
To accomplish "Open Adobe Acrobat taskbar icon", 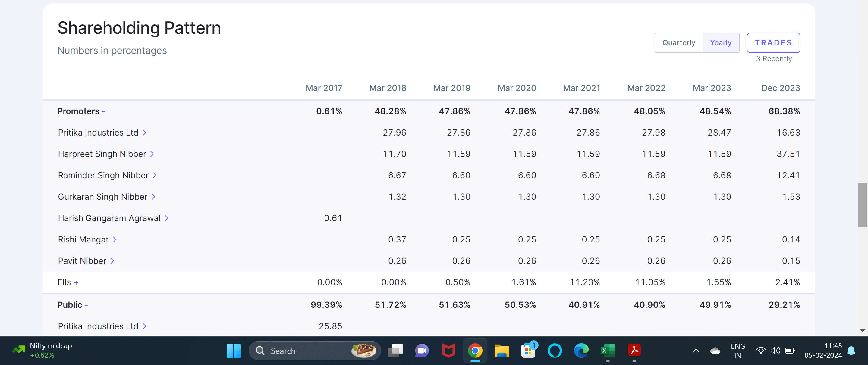I will click(x=634, y=351).
